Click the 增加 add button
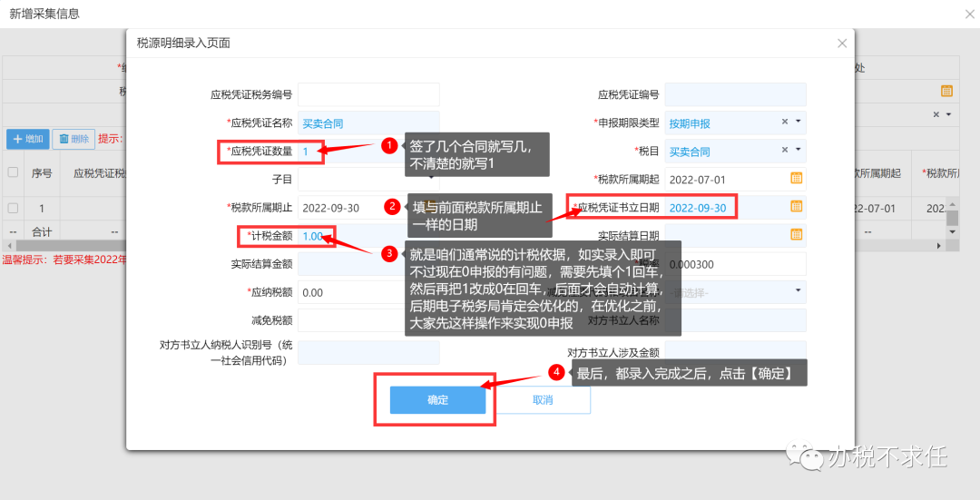This screenshot has height=500, width=980. tap(27, 139)
